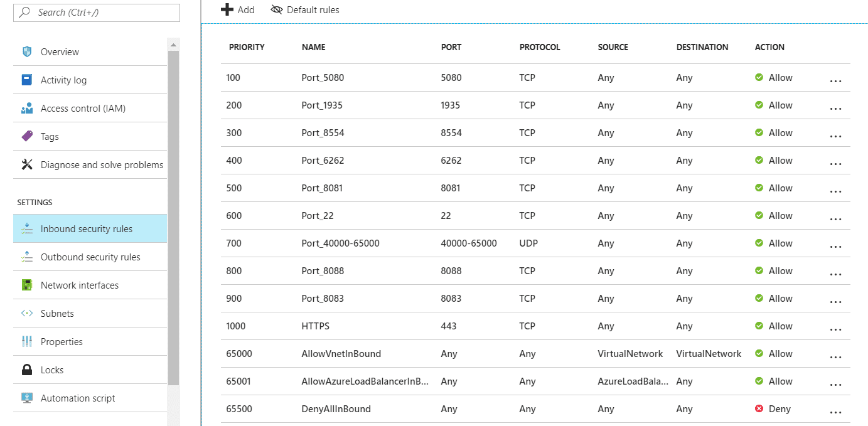Toggle Default rules visibility
The width and height of the screenshot is (868, 426).
pos(305,9)
